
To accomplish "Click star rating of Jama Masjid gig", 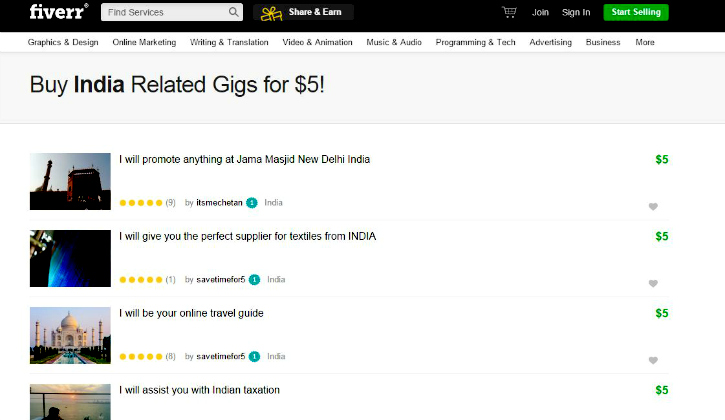I will coord(141,203).
